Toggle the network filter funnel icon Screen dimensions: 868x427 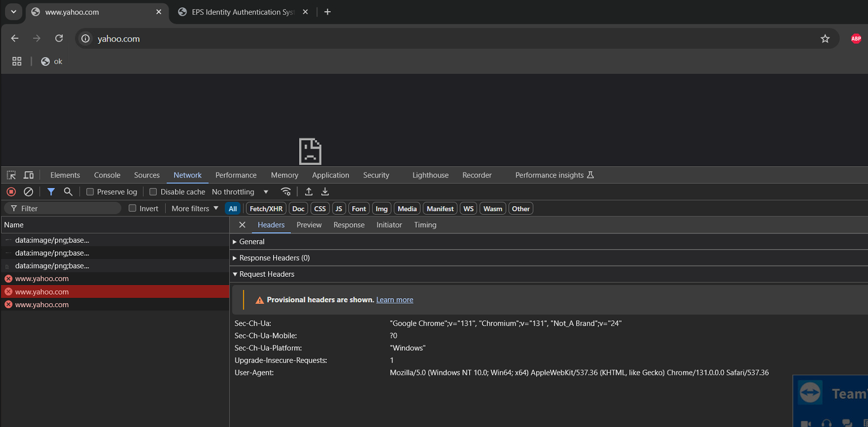click(51, 192)
